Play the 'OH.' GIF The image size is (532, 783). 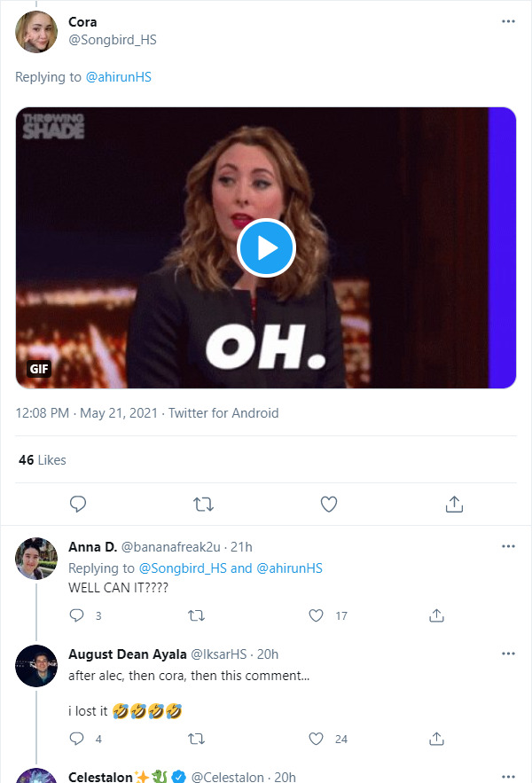[x=266, y=248]
